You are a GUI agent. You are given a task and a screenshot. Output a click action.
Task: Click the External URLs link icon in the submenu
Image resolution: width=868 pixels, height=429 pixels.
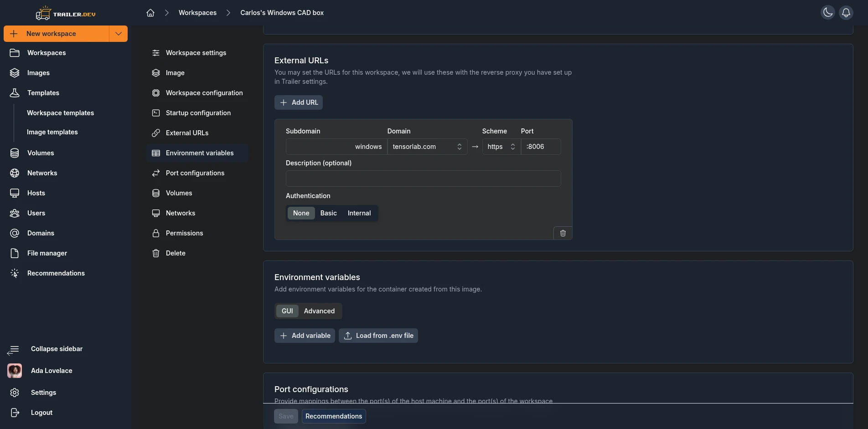pyautogui.click(x=156, y=133)
